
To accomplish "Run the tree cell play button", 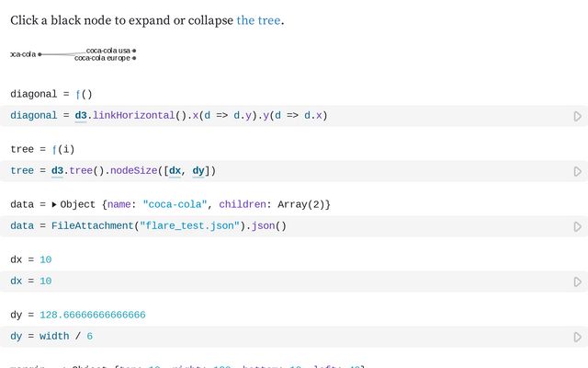I will 577,171.
